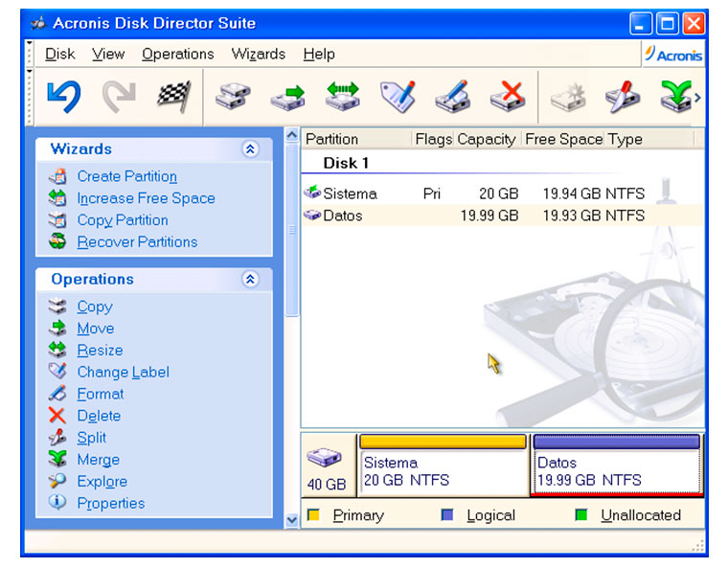Collapse the Operations panel

[x=250, y=279]
